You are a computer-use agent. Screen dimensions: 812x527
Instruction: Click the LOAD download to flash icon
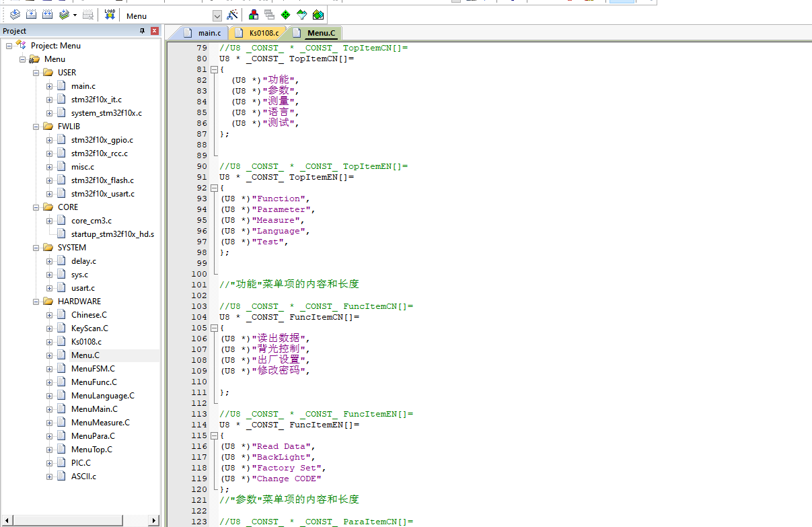click(110, 15)
